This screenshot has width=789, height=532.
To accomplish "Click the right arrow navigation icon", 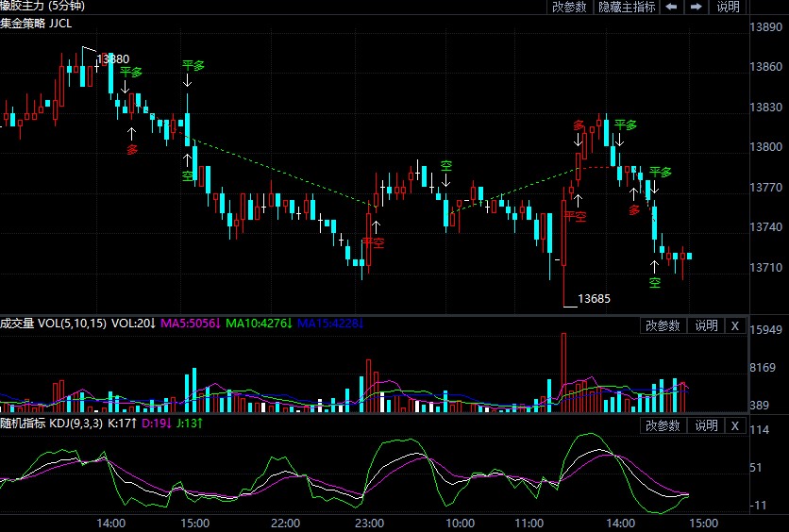I will point(696,7).
